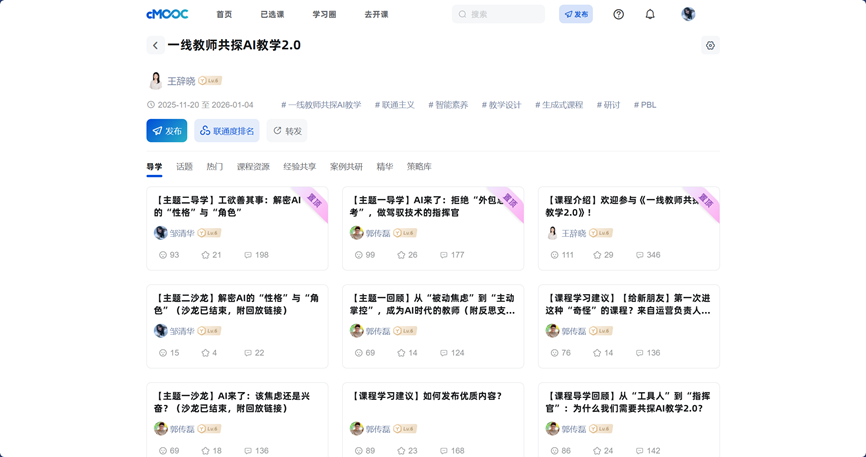Open 学习圈 in top navigation

tap(324, 14)
